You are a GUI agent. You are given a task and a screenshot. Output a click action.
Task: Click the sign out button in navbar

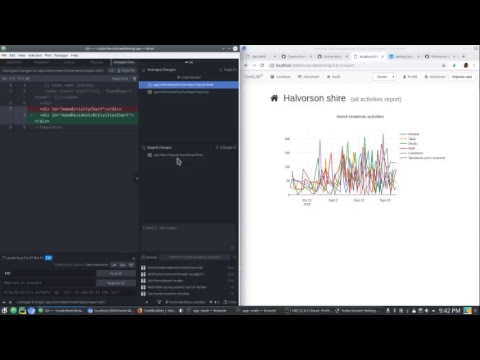click(x=462, y=77)
